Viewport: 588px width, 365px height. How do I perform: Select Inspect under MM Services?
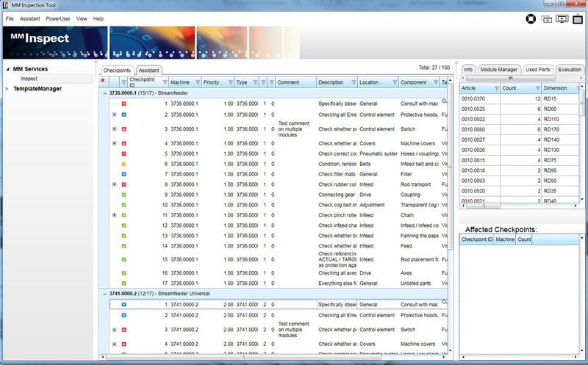coord(56,79)
